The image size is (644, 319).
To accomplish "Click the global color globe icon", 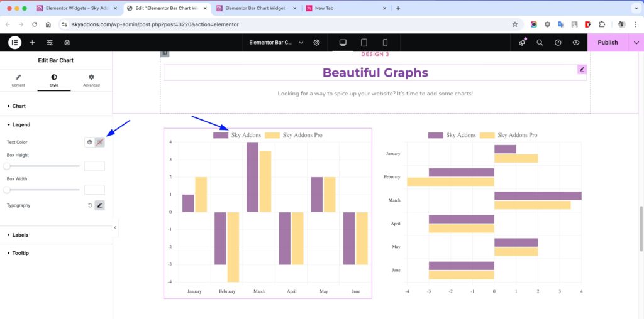I will pyautogui.click(x=89, y=143).
